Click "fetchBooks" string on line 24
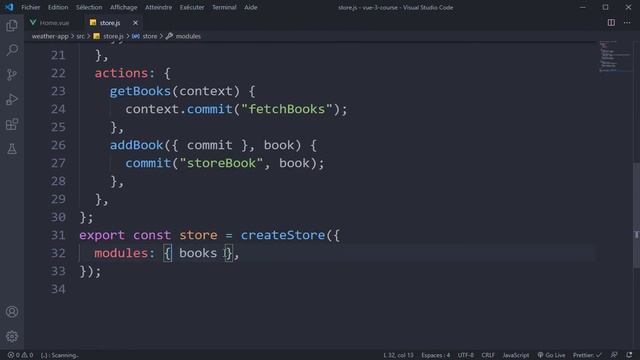 (286, 109)
